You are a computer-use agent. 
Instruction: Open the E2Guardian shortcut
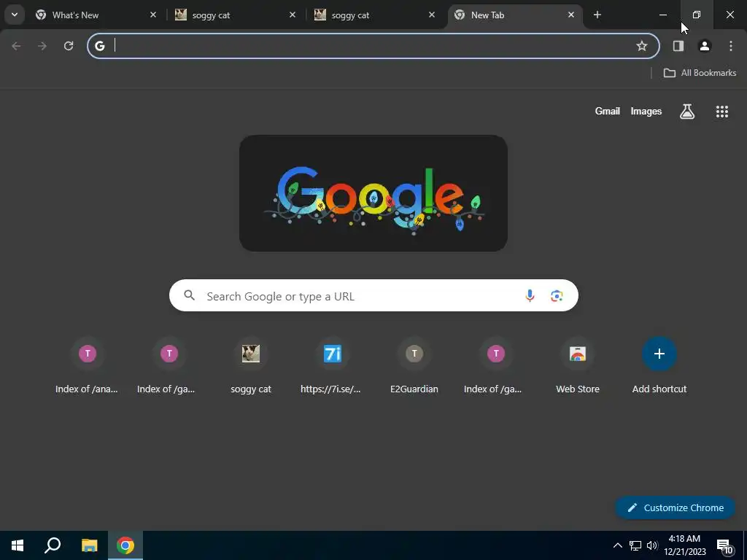(414, 367)
